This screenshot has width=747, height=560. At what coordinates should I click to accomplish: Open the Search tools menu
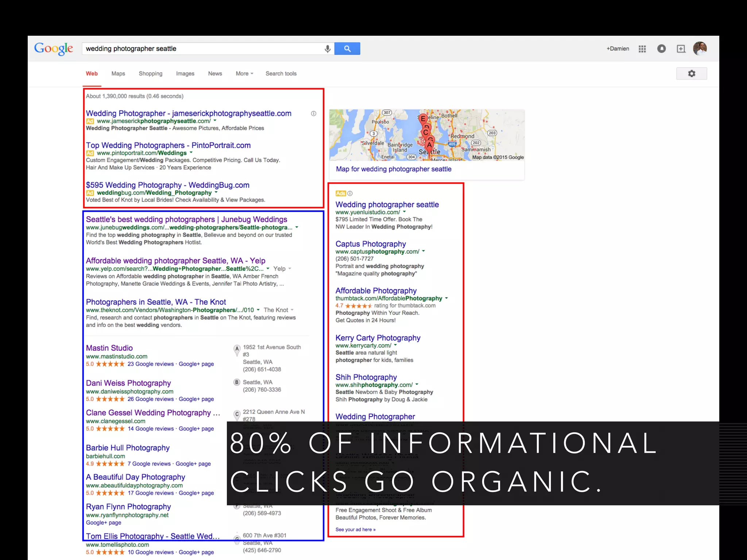coord(281,74)
